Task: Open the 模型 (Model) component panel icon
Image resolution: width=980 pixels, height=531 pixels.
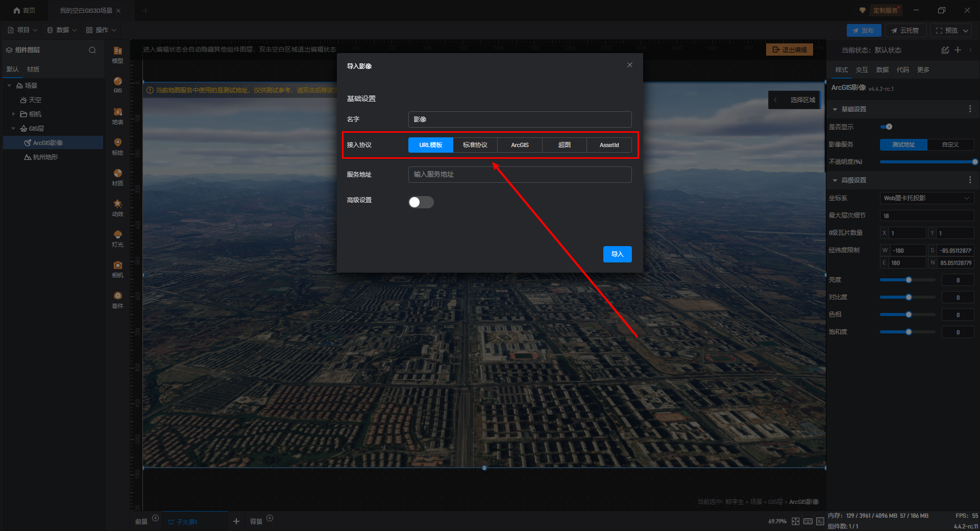Action: click(x=117, y=54)
